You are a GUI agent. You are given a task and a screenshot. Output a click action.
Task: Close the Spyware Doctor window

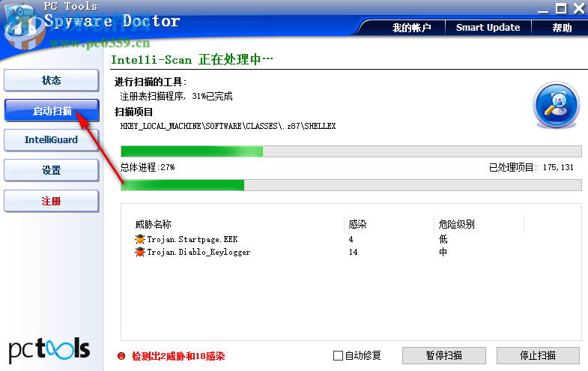click(579, 8)
